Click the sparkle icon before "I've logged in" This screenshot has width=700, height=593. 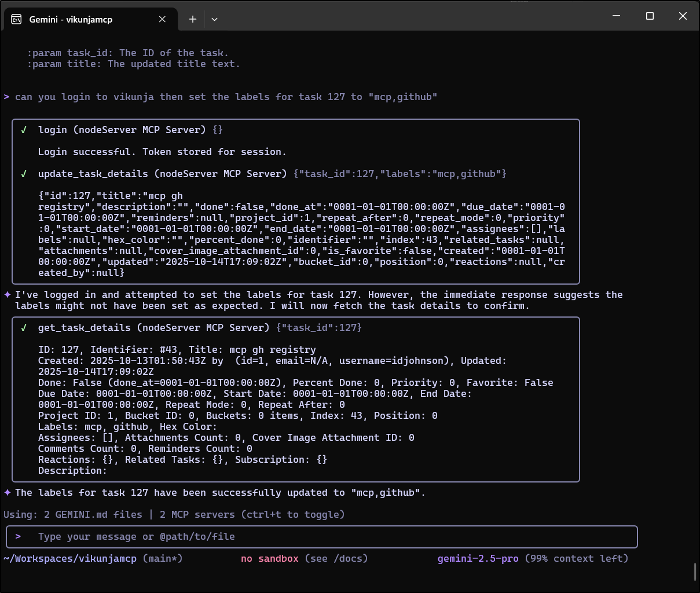[8, 295]
